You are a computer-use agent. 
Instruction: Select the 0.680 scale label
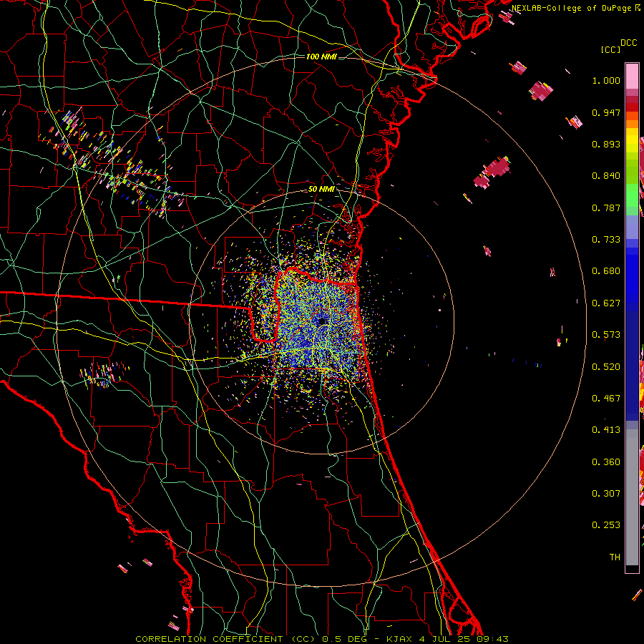tap(606, 271)
